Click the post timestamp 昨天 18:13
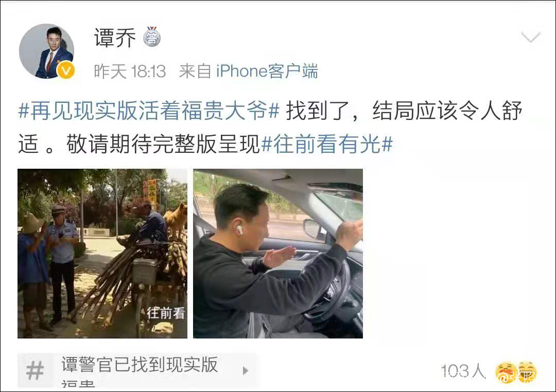This screenshot has width=556, height=392. pyautogui.click(x=130, y=71)
